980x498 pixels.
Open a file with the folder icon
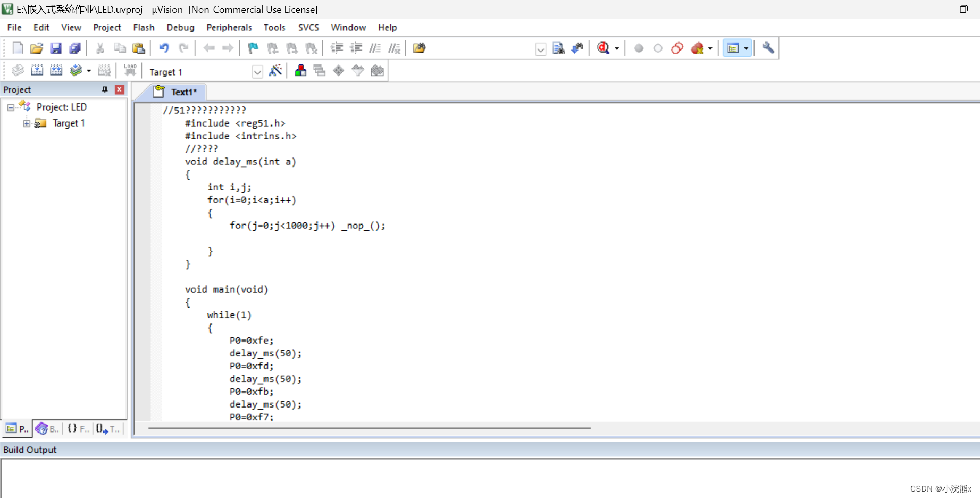[37, 48]
